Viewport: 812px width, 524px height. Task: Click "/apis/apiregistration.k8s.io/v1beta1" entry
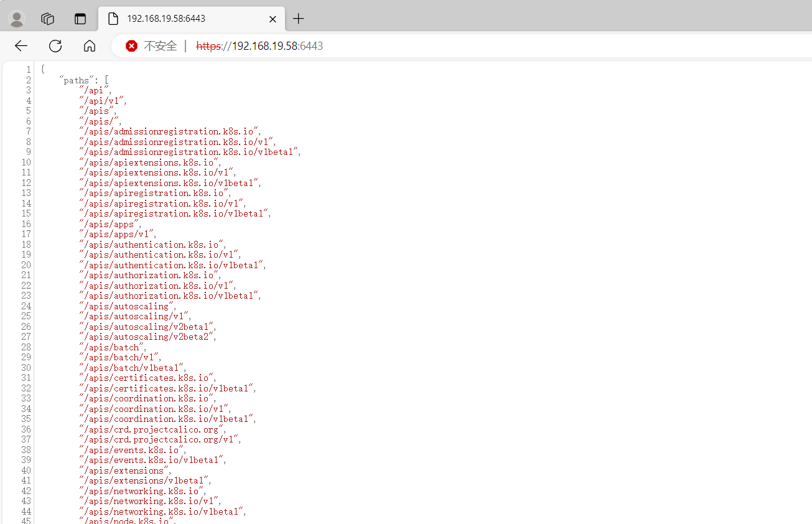(x=174, y=213)
